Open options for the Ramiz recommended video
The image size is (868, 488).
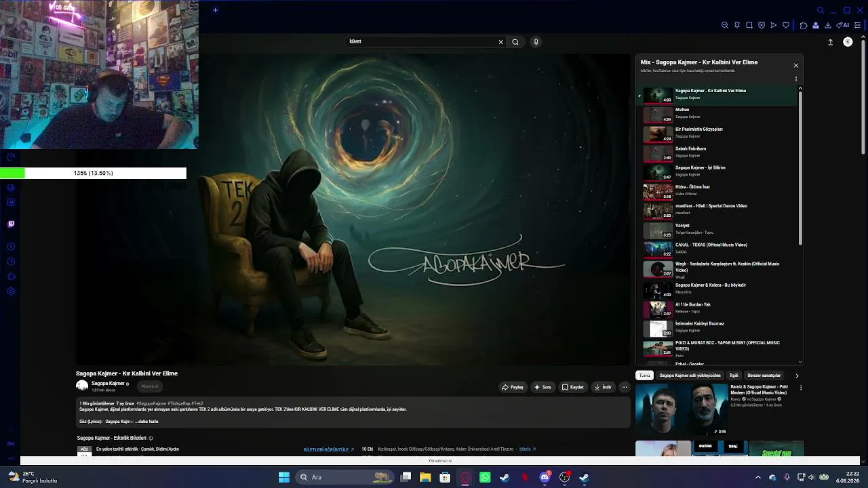[x=801, y=388]
